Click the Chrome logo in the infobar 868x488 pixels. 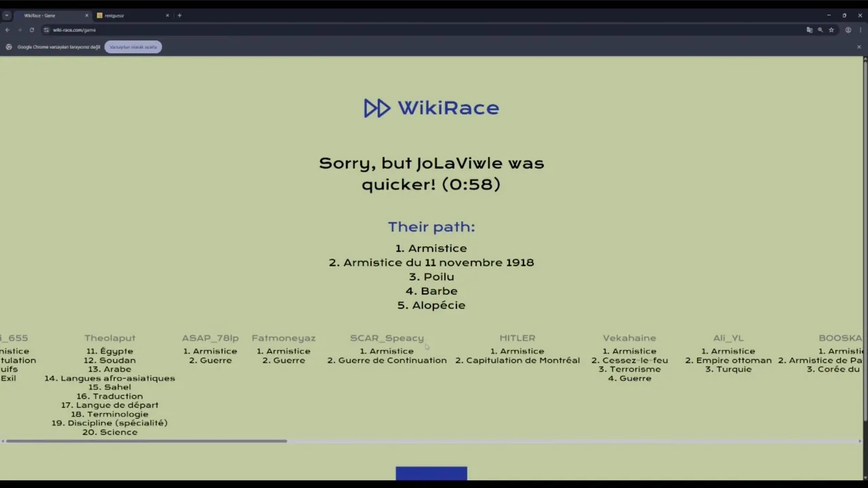point(9,47)
